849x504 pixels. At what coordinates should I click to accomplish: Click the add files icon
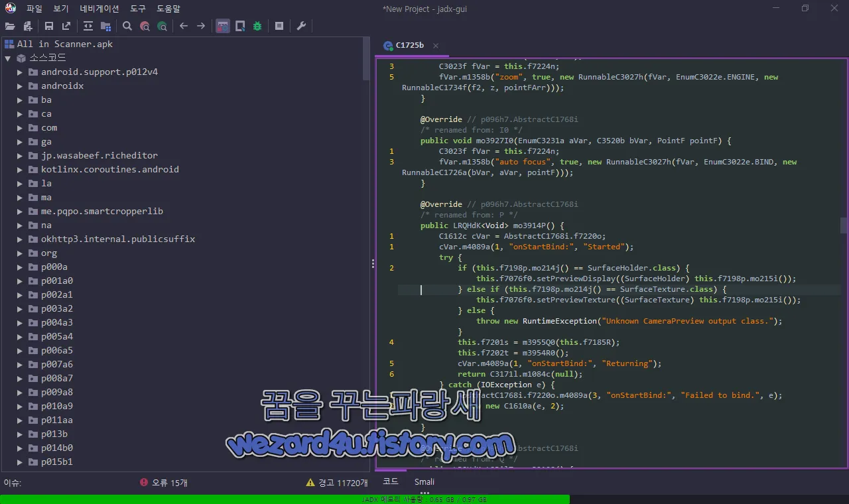pyautogui.click(x=28, y=26)
